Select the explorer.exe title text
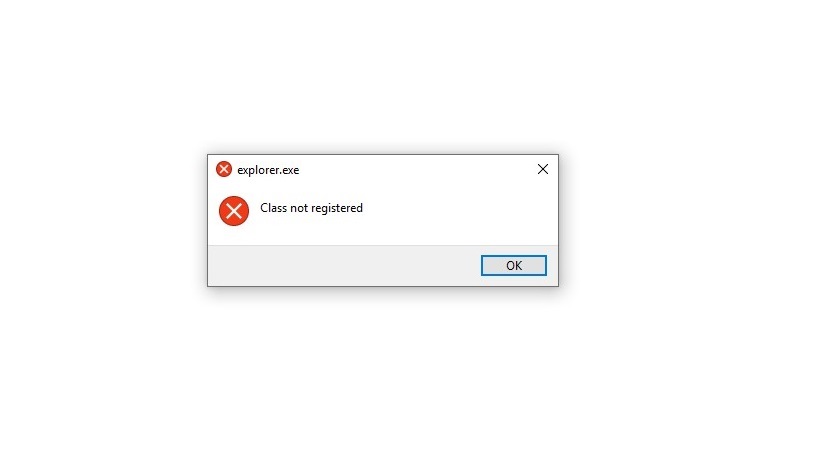This screenshot has width=819, height=465. coord(268,170)
